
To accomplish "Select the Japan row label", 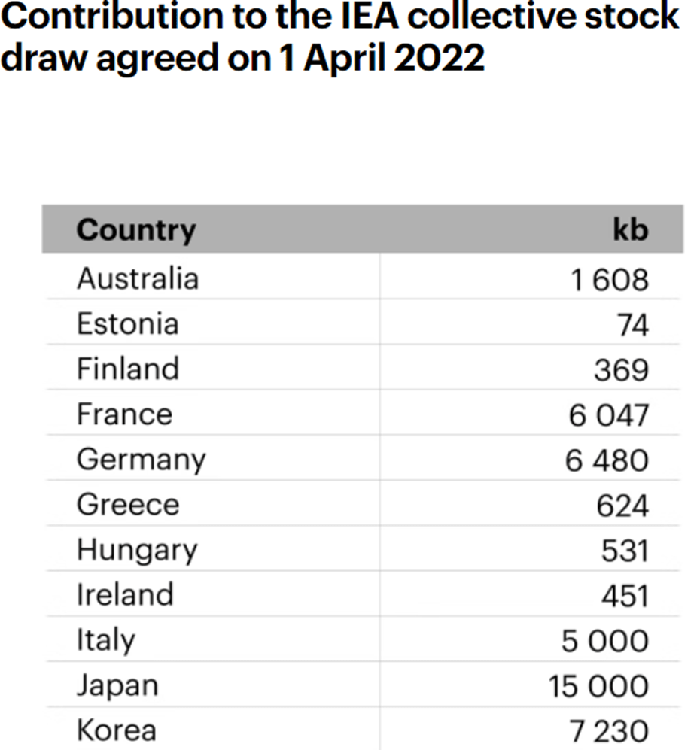I will pyautogui.click(x=117, y=685).
